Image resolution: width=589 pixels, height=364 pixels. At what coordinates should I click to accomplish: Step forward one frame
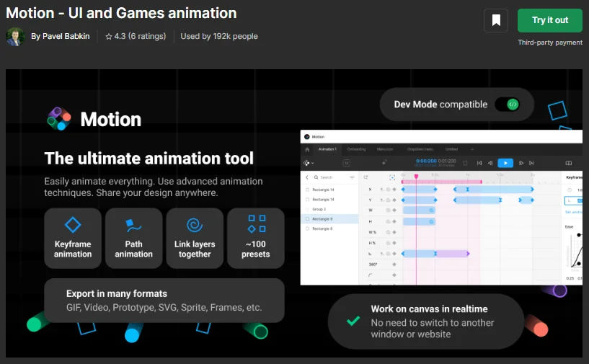pos(521,163)
